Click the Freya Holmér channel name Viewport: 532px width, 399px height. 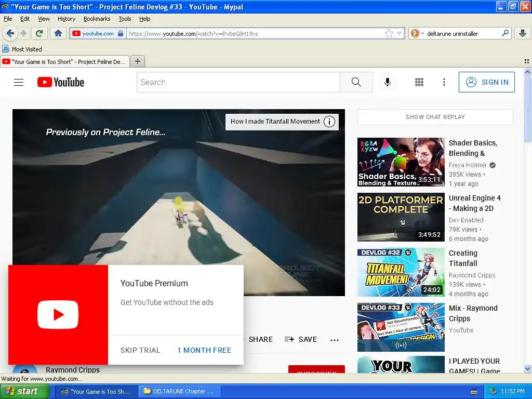[x=468, y=165]
